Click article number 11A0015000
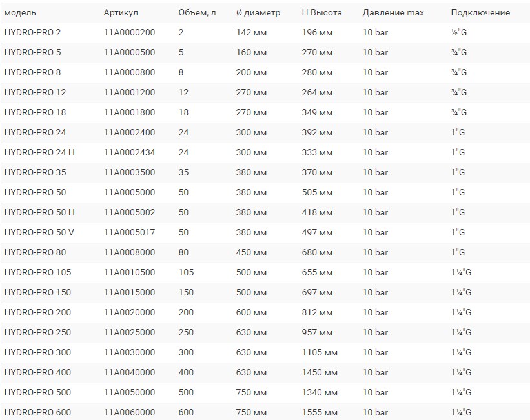Screen dimensions: 530x420 coord(130,292)
